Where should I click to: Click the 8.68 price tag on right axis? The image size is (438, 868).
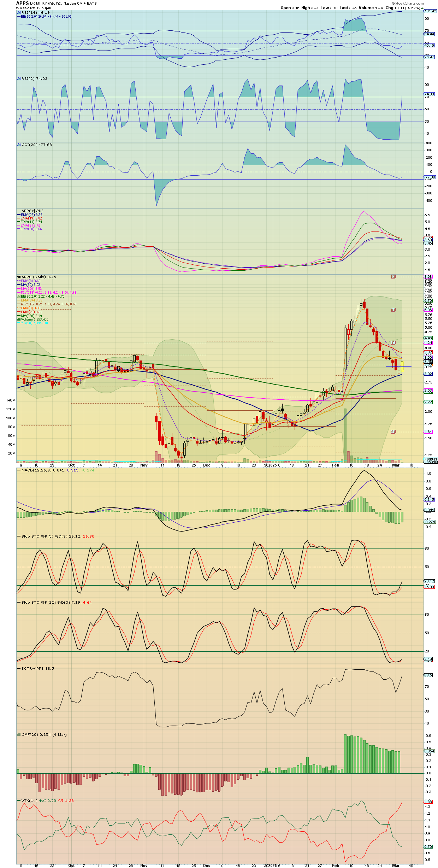pyautogui.click(x=428, y=277)
